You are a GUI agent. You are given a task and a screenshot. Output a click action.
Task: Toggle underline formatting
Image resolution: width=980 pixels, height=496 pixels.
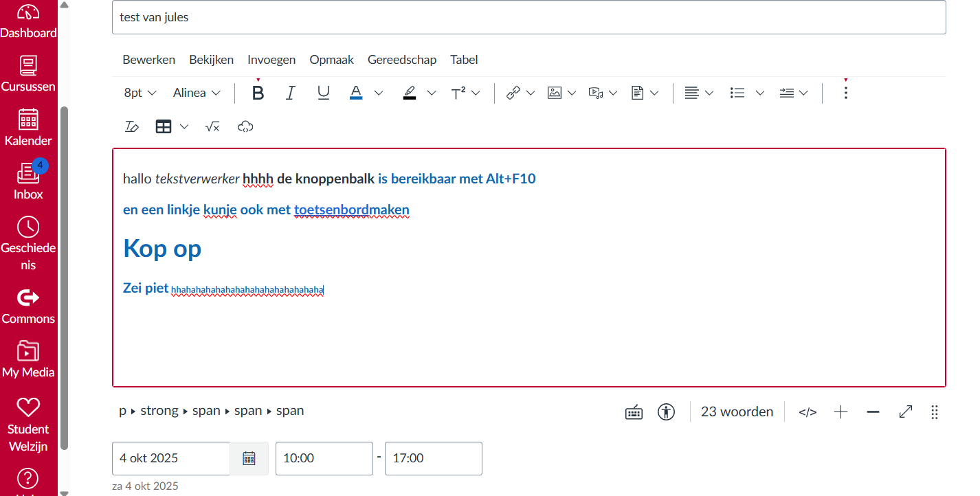pos(323,92)
